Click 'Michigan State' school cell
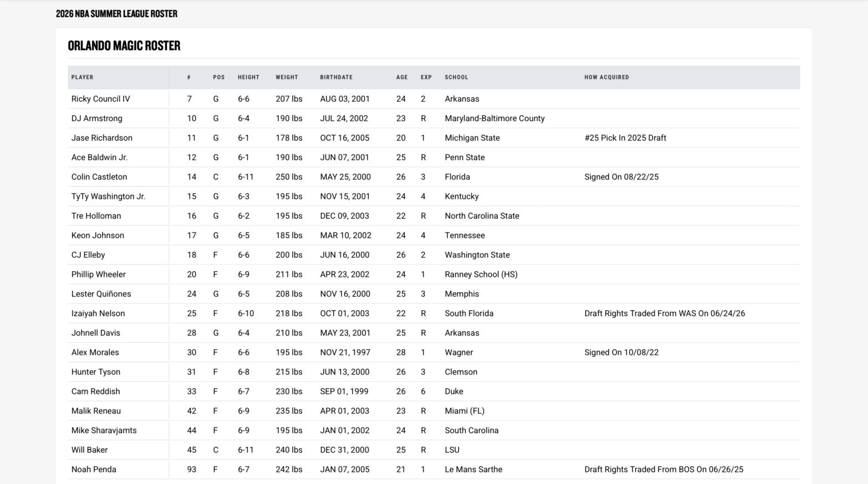This screenshot has height=484, width=868. (x=472, y=138)
